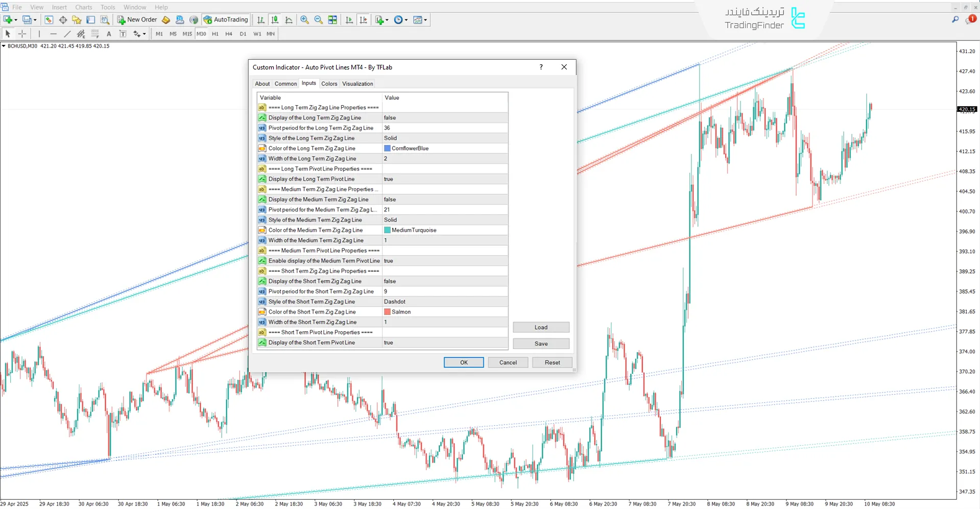The image size is (980, 509).
Task: Click the Load button
Action: (x=541, y=327)
